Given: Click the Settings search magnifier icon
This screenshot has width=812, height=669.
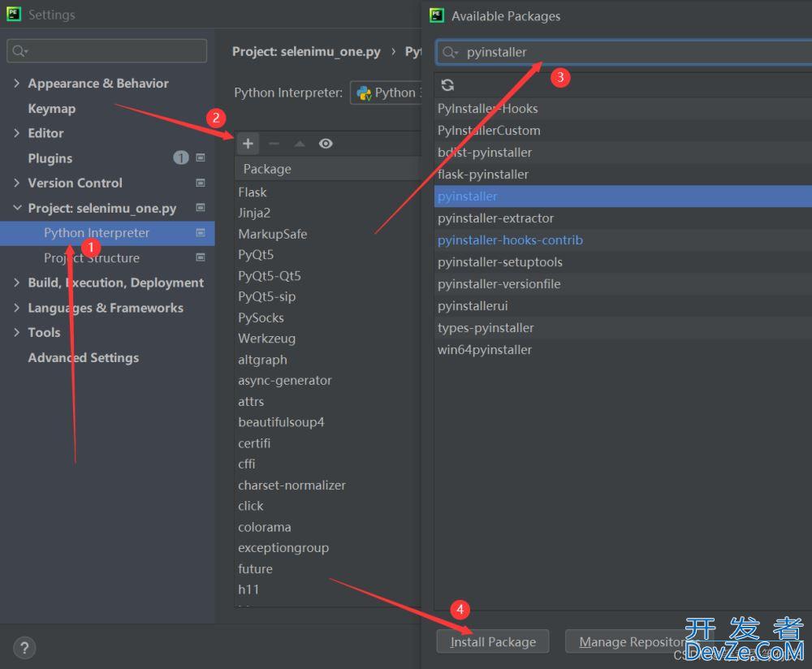Looking at the screenshot, I should (x=20, y=51).
